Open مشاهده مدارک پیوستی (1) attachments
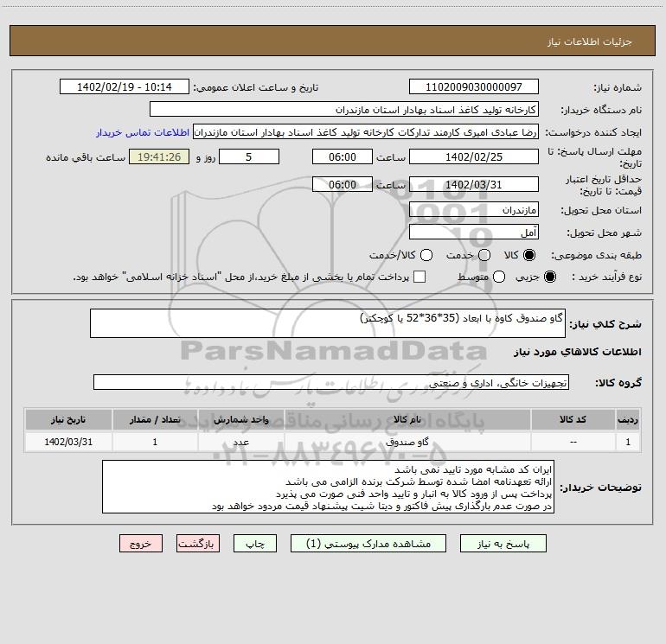This screenshot has height=644, width=666. [x=368, y=544]
